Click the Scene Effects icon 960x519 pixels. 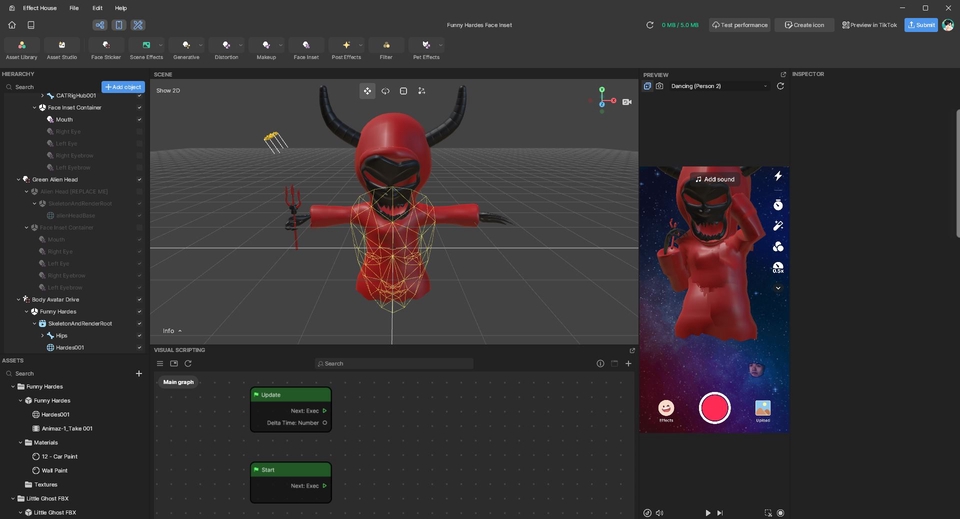[146, 45]
